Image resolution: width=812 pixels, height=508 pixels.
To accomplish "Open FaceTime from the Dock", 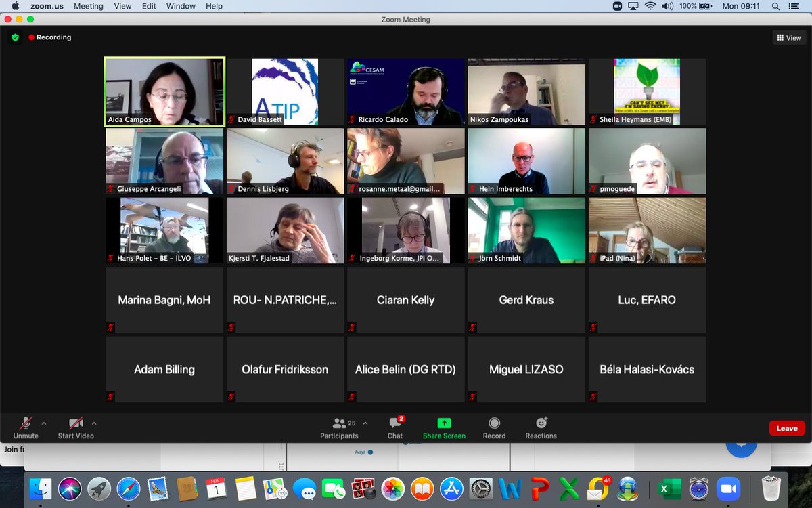I will pos(334,488).
